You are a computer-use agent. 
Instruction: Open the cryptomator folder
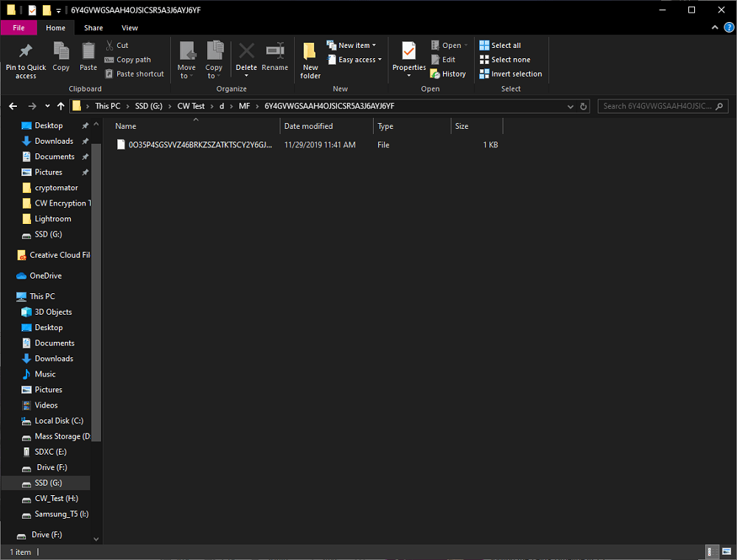tap(57, 187)
